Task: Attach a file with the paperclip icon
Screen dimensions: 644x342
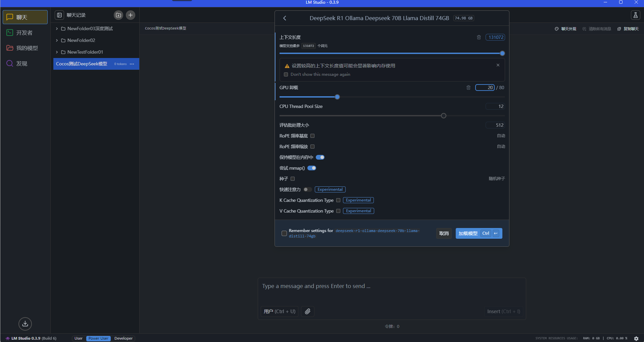Action: [308, 311]
